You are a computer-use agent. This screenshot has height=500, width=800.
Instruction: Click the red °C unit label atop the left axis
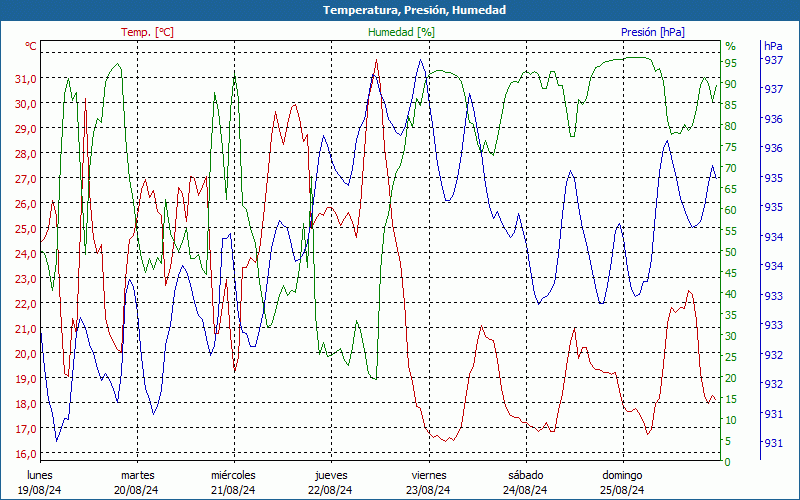coord(31,46)
